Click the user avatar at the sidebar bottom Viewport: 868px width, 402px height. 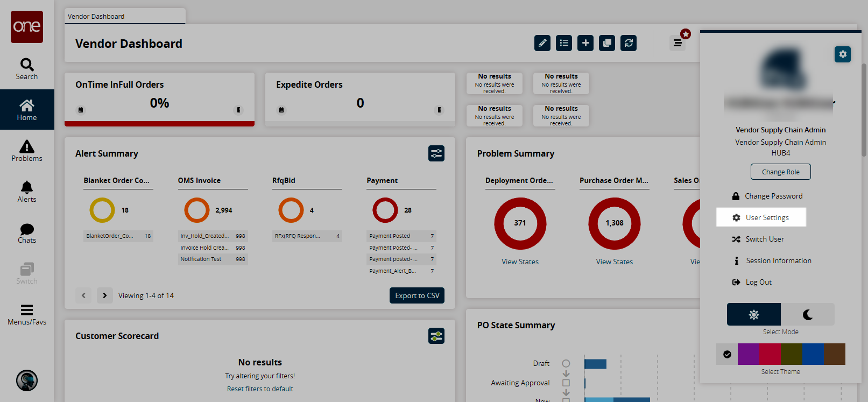pos(27,380)
